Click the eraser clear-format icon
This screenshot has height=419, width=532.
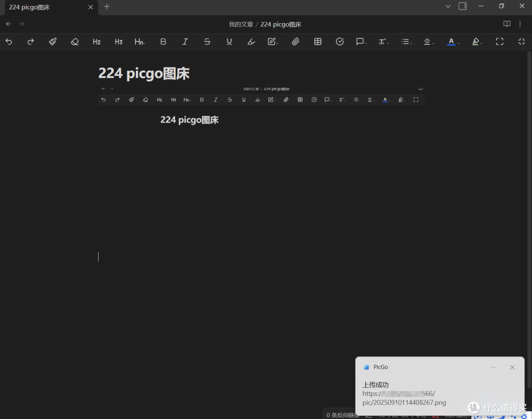[75, 42]
